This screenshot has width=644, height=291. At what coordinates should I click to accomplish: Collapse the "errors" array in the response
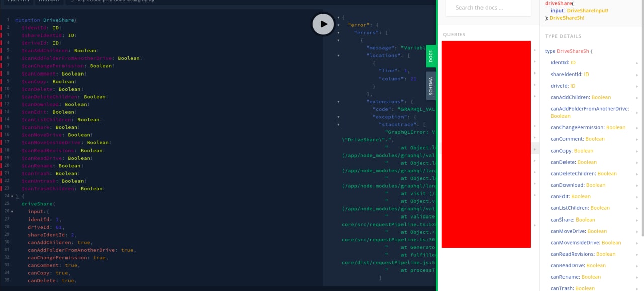coord(338,33)
